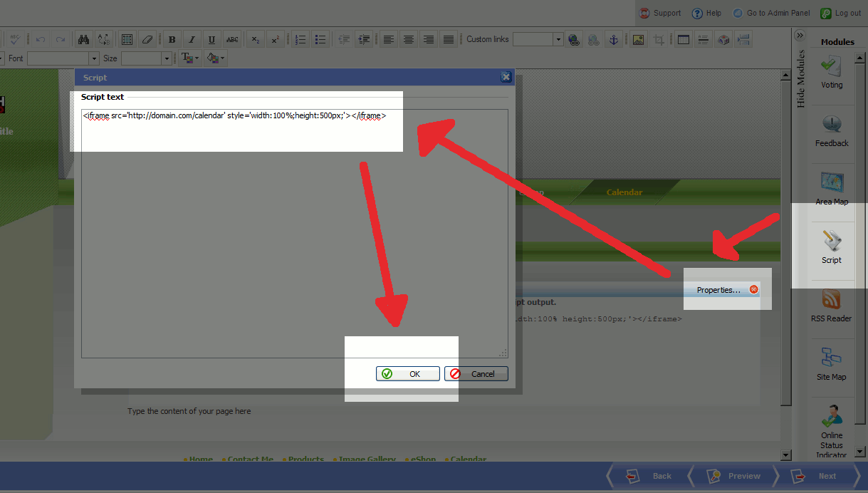Click the Calendar tab on the page
Screen dimensions: 868x493
click(624, 192)
